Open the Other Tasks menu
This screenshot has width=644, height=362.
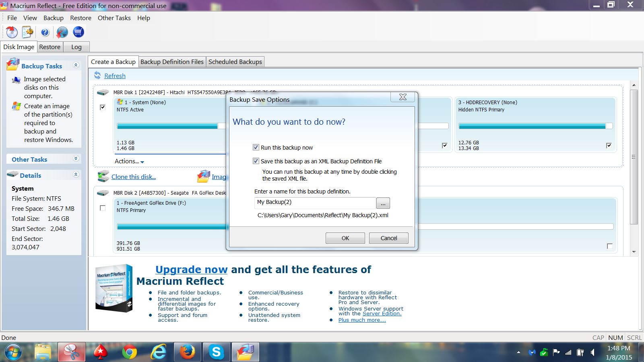click(x=114, y=18)
